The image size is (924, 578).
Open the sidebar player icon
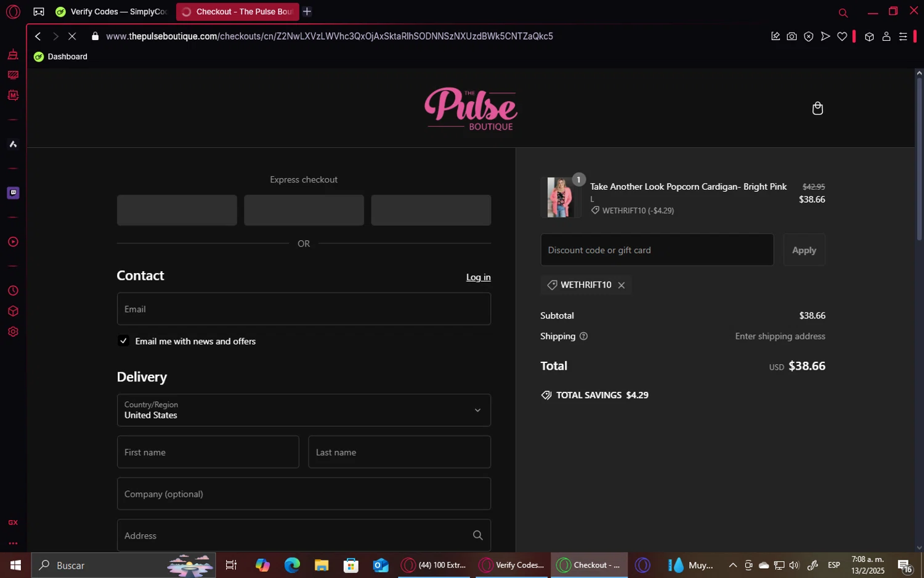click(13, 242)
